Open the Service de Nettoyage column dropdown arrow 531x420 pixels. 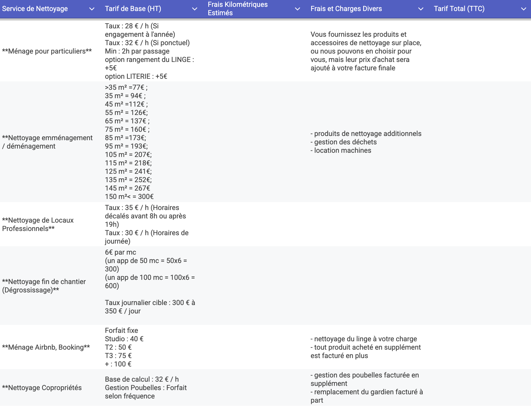pos(92,9)
